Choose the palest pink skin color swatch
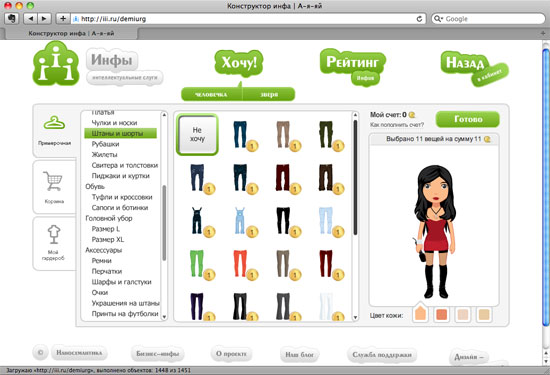The width and height of the screenshot is (550, 375). 463,315
